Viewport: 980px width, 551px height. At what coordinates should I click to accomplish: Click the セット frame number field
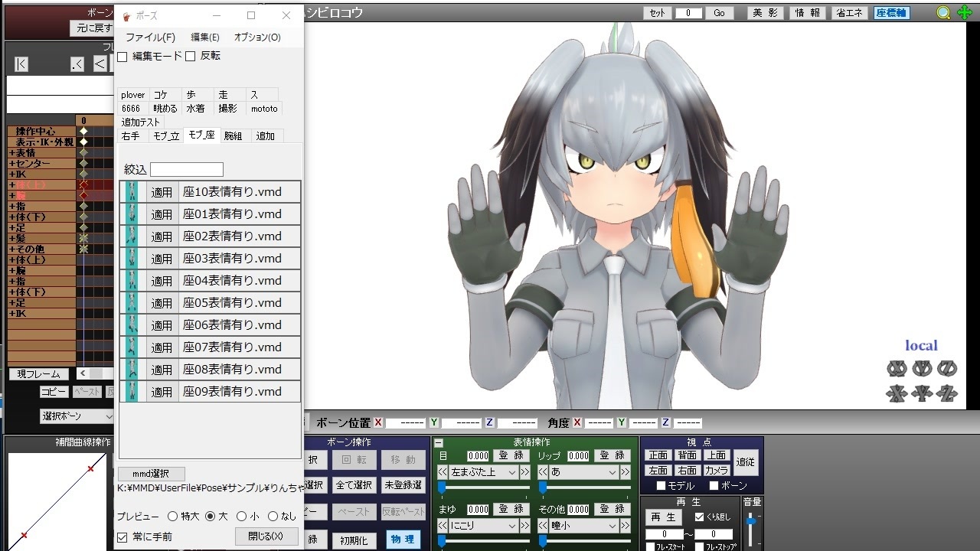689,13
